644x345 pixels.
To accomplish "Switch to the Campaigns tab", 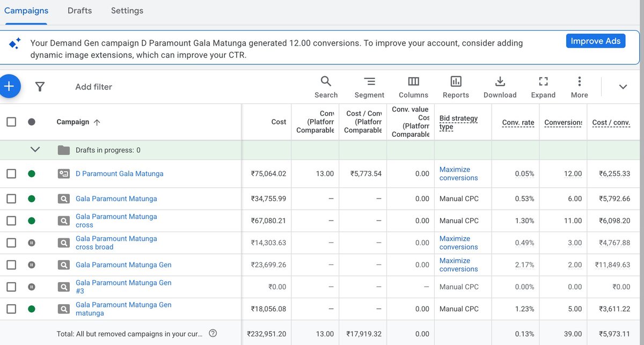I will [26, 11].
